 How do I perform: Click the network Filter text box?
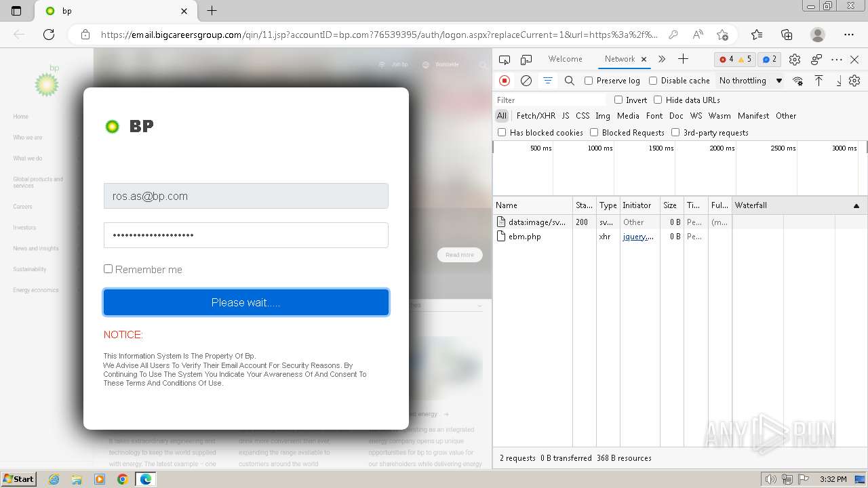pyautogui.click(x=551, y=100)
